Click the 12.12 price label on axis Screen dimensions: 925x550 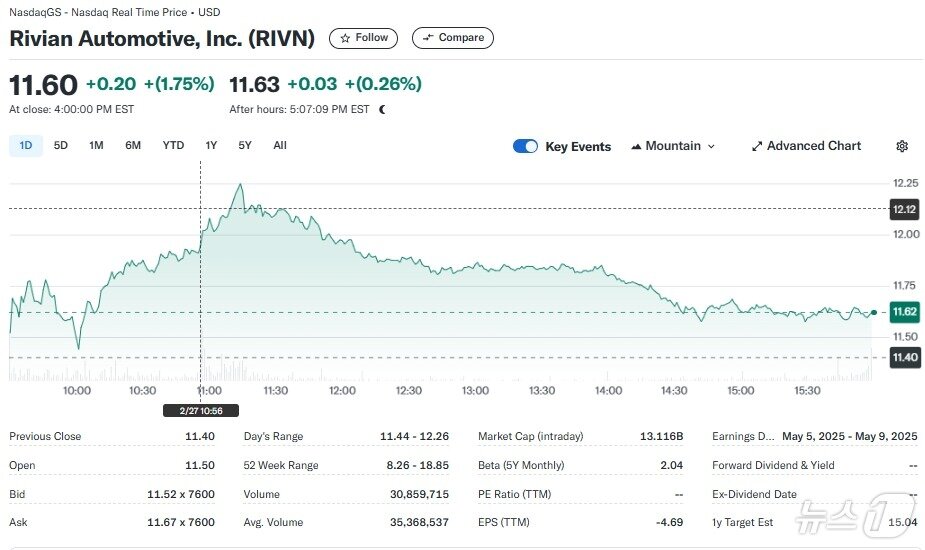click(904, 209)
